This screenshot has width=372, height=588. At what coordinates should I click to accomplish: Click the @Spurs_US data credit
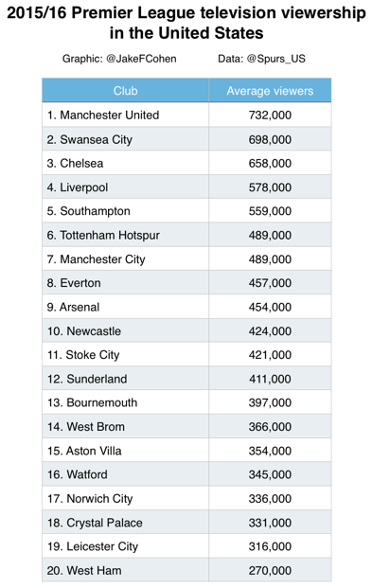(276, 59)
